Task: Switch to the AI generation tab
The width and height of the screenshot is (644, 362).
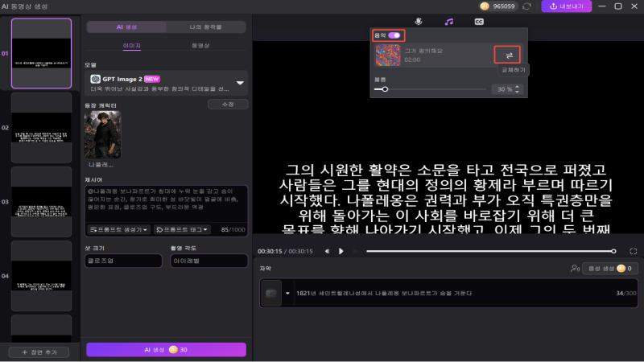Action: click(126, 27)
